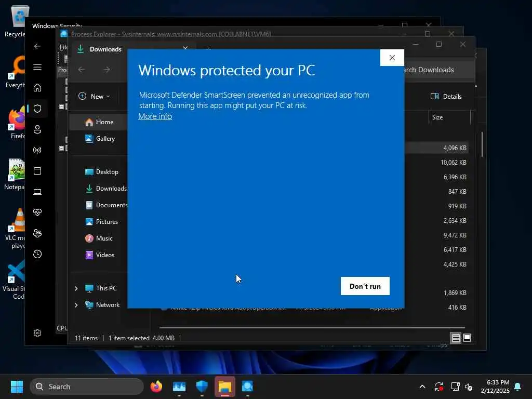The width and height of the screenshot is (532, 399).
Task: Select file row with size 1,869 KB
Action: (x=436, y=293)
